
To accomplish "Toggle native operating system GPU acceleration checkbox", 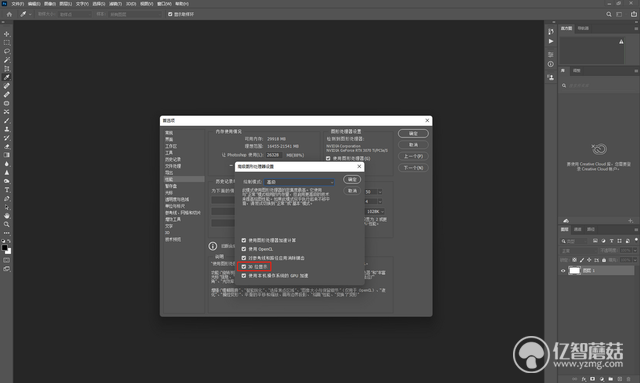I will [244, 276].
